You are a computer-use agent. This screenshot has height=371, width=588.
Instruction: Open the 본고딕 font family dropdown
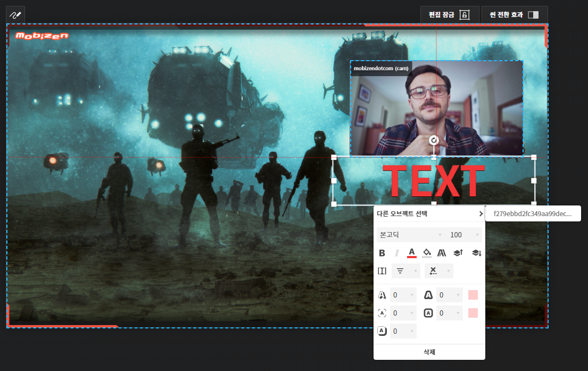tap(411, 234)
